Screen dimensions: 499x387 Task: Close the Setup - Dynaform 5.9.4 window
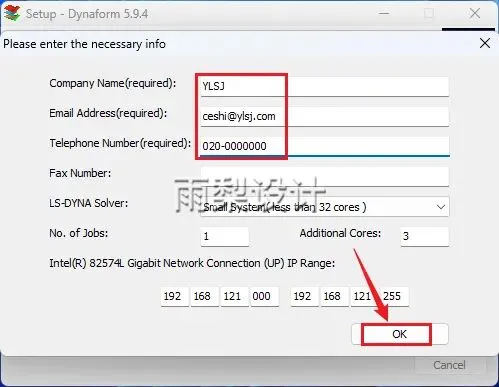tap(474, 14)
